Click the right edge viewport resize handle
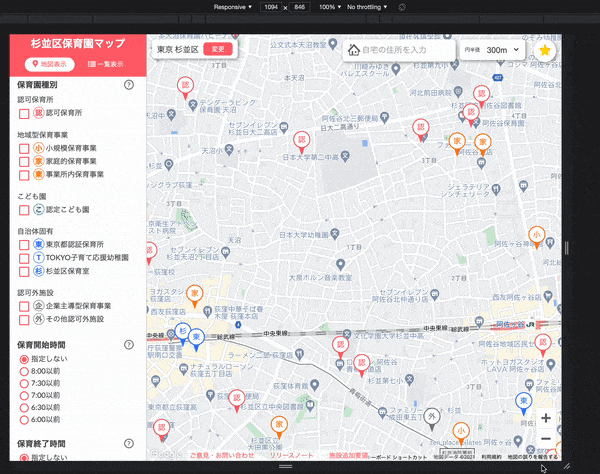Viewport: 600px width, 474px height. pos(567,248)
